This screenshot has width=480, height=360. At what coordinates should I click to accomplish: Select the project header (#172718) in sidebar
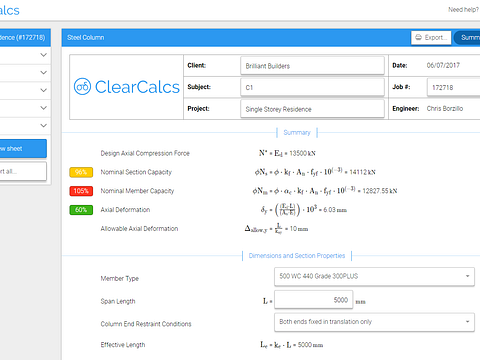tap(25, 37)
